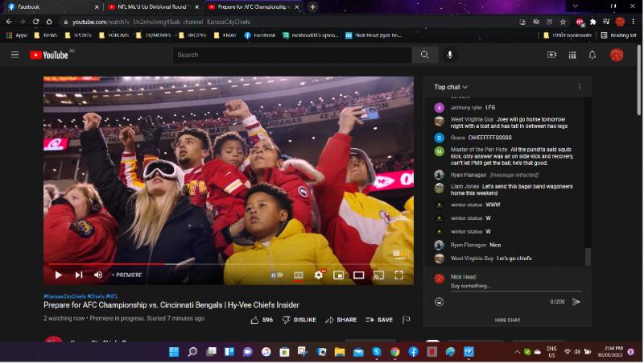Toggle theater mode view
Screen dimensions: 644x364
pyautogui.click(x=358, y=275)
